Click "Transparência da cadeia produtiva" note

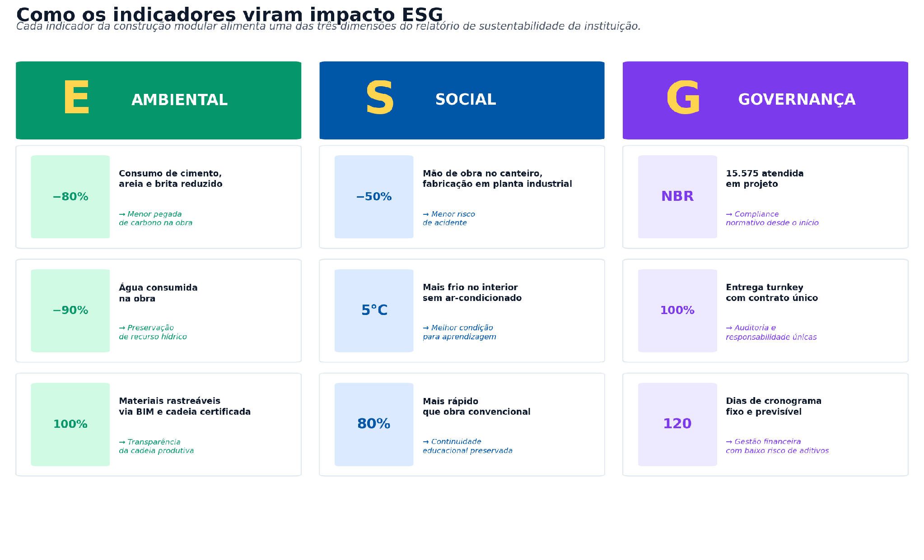point(156,446)
